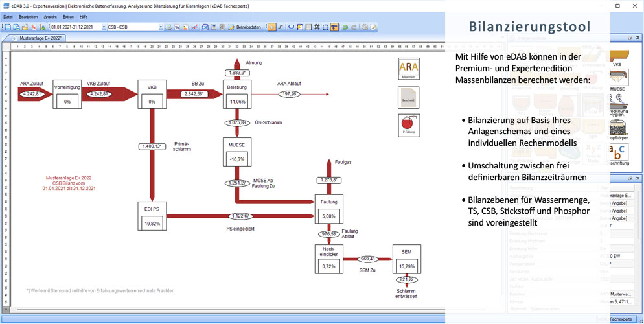Click the bar chart toolbar icon
The image size is (644, 324).
click(185, 27)
